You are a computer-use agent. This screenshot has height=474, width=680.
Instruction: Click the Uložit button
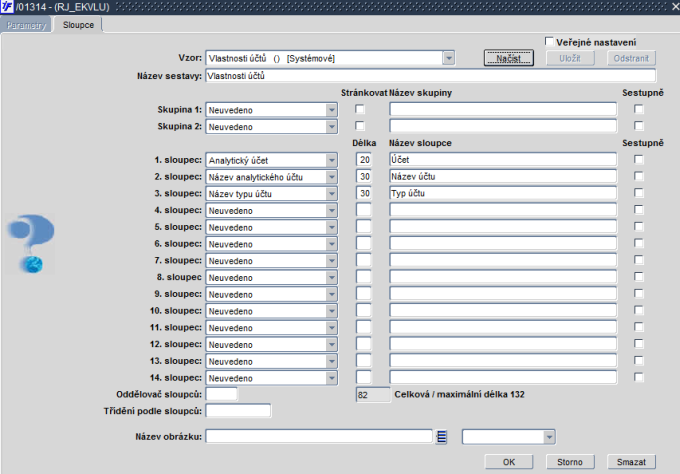[x=570, y=58]
